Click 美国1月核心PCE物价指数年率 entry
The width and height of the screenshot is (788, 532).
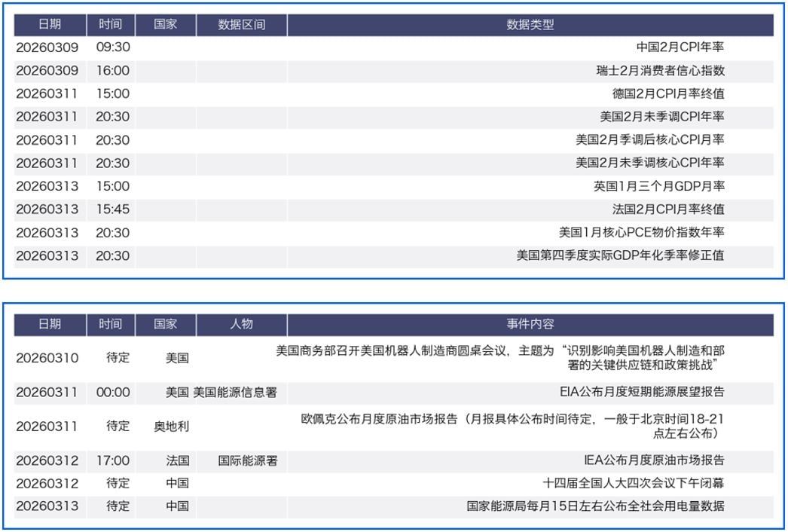click(641, 233)
